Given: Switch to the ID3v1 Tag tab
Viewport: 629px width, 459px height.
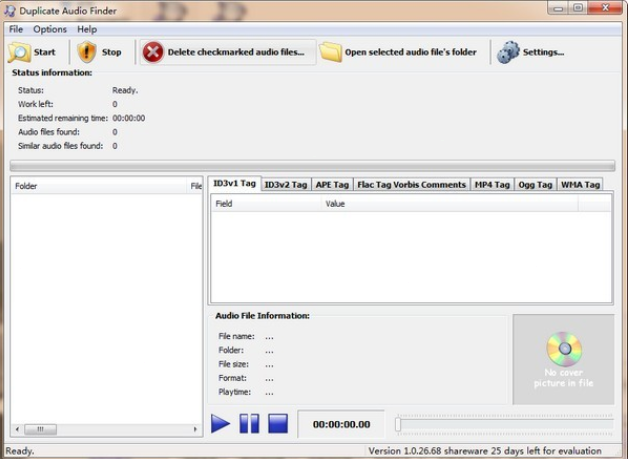Looking at the screenshot, I should tap(234, 183).
